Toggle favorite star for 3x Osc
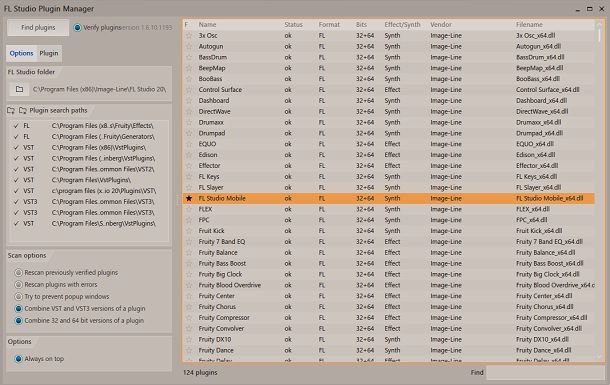This screenshot has height=385, width=610. pos(189,35)
